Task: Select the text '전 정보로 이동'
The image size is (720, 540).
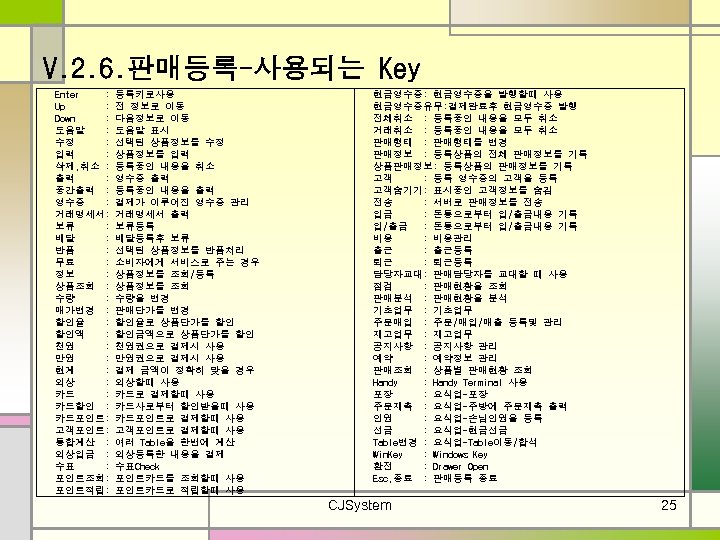Action: 150,106
